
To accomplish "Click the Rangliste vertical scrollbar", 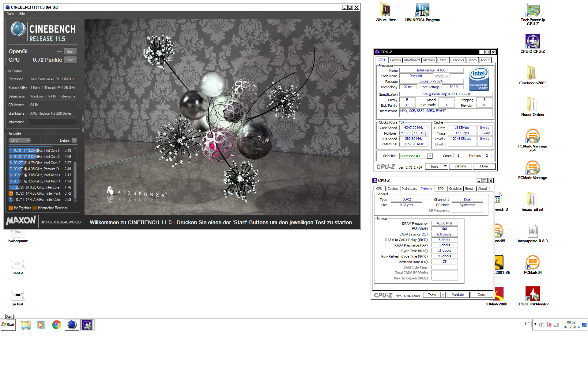I will pos(75,175).
